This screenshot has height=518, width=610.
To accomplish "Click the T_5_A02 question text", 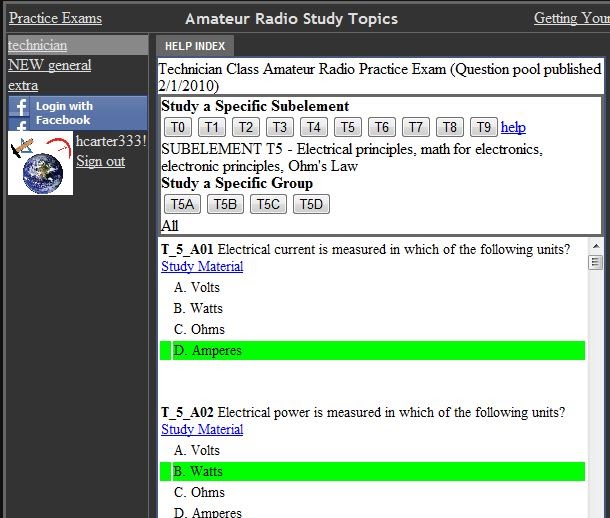I will point(363,412).
